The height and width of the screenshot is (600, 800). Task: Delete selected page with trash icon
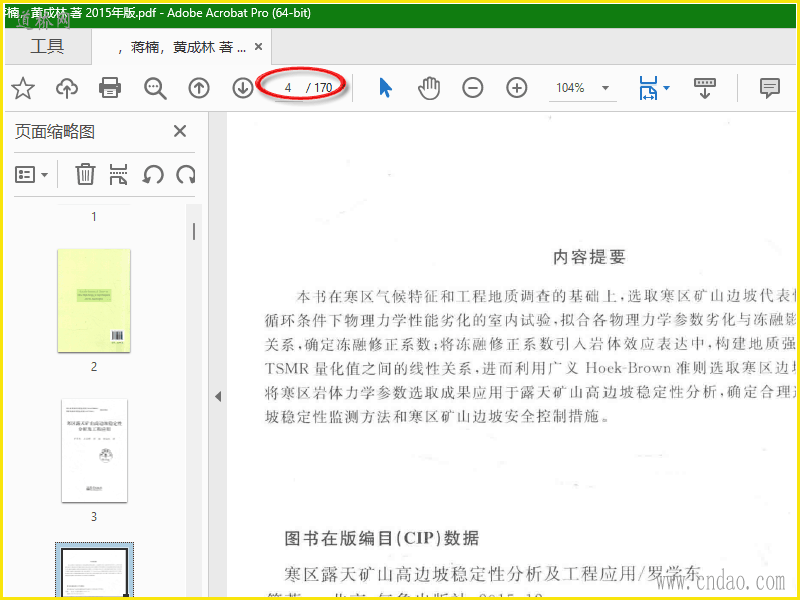[x=85, y=174]
